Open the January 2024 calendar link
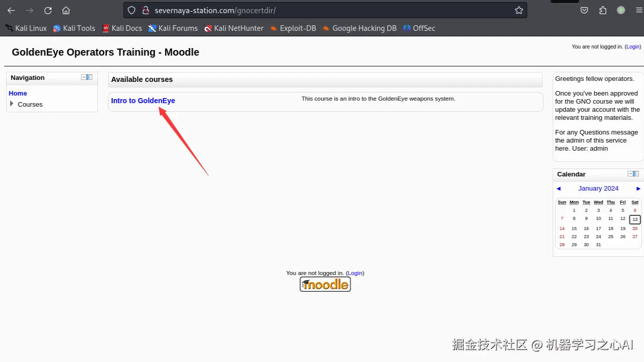This screenshot has width=644, height=362. pos(599,189)
